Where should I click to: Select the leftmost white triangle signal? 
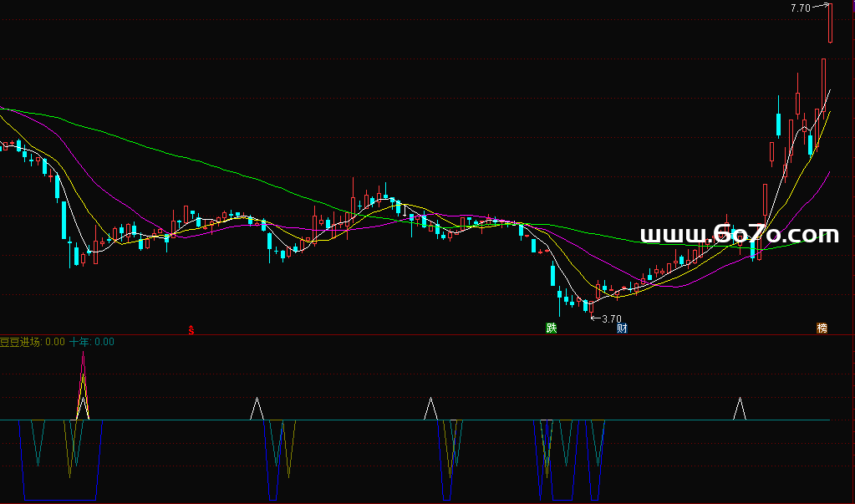point(257,409)
